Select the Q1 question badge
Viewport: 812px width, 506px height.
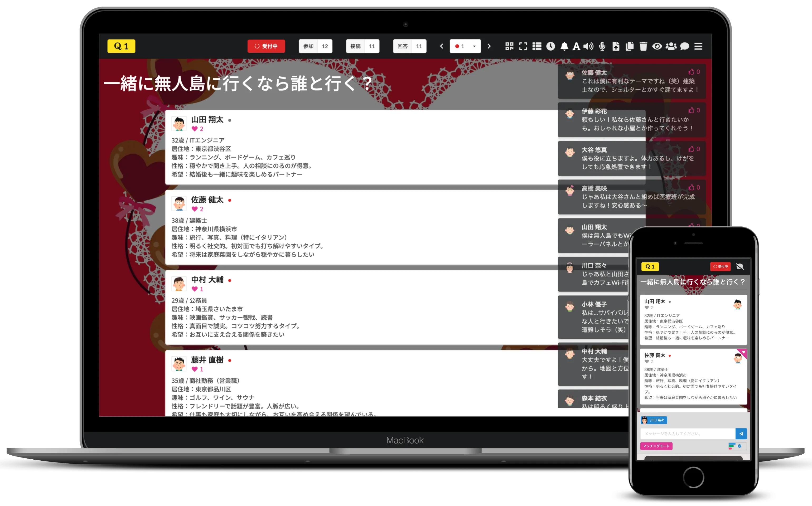coord(121,46)
